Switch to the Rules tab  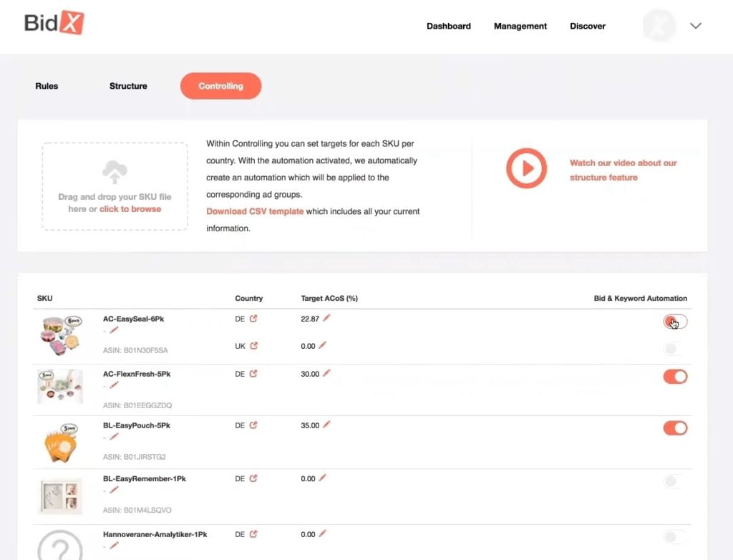[x=47, y=86]
